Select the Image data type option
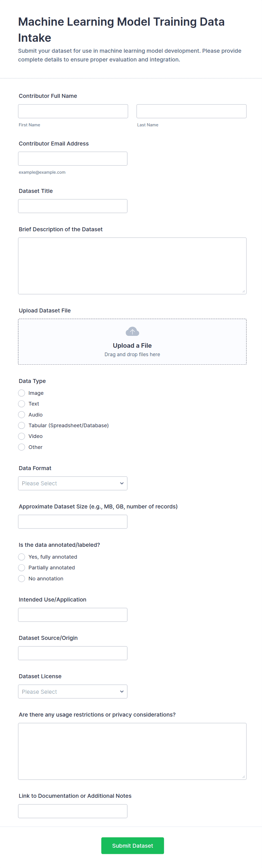This screenshot has height=868, width=262. [x=22, y=393]
